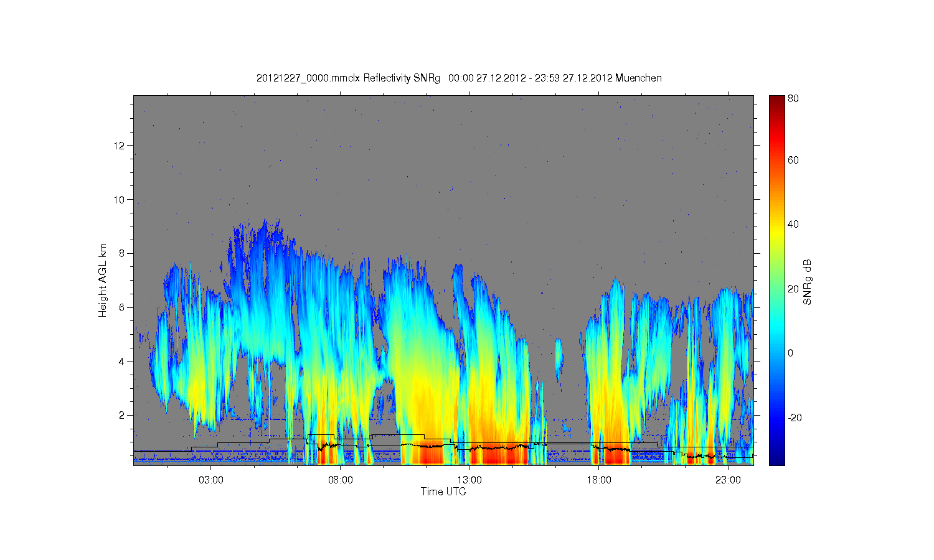Viewport: 934px width, 560px height.
Task: Click the height tick label 2
Action: (123, 415)
